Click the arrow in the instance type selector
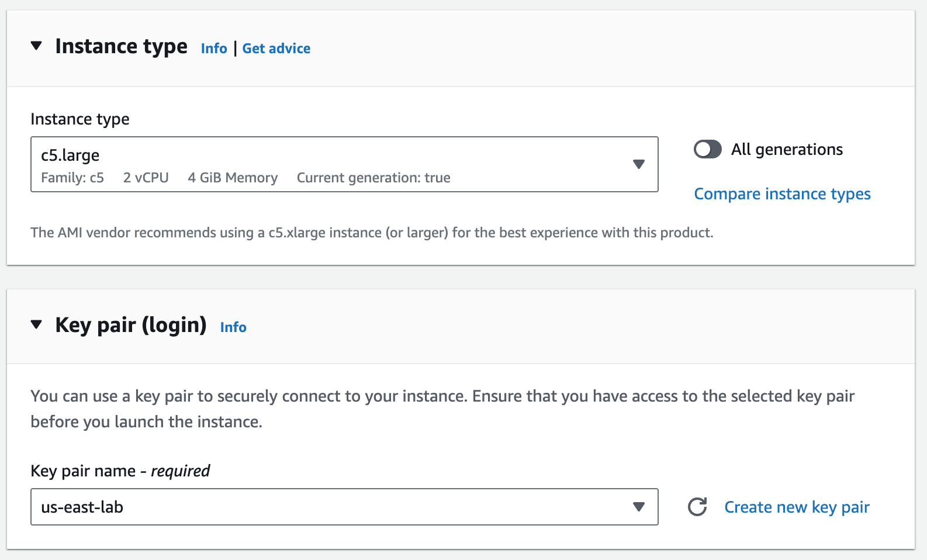The height and width of the screenshot is (560, 927). click(x=639, y=164)
